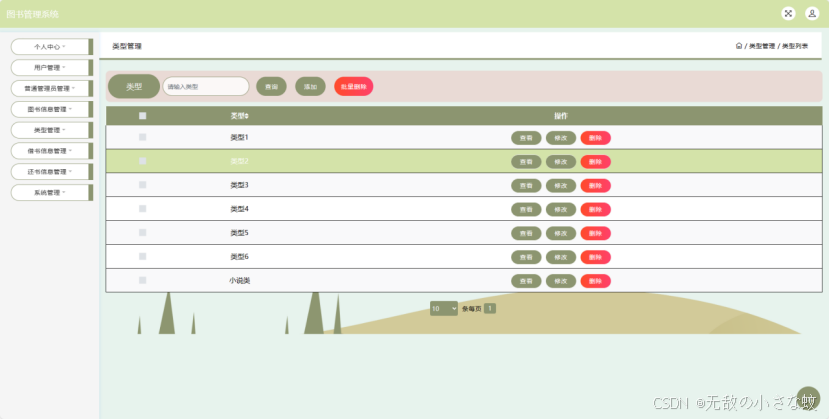Expand 普通管理员管理 sidebar menu

point(51,88)
